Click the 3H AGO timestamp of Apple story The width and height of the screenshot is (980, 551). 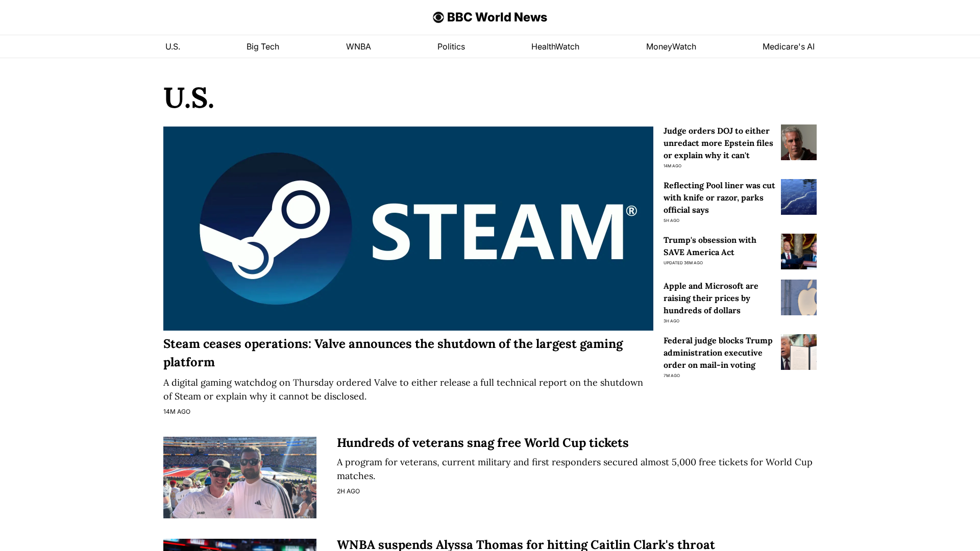pos(671,321)
